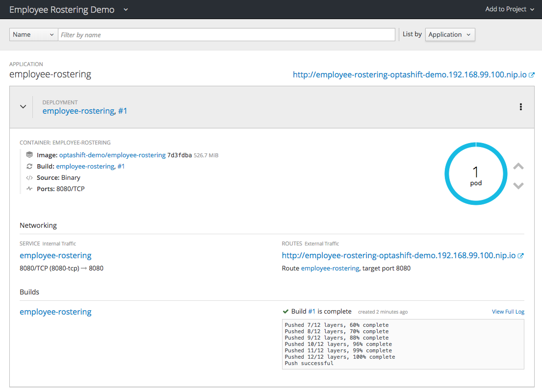
Task: Open the employee-rostering service link
Action: (55, 255)
